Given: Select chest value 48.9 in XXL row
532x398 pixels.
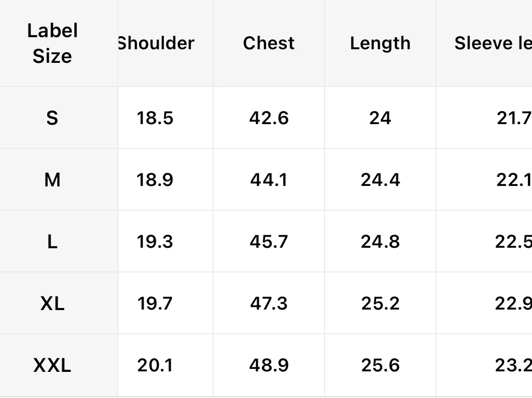Looking at the screenshot, I should tap(269, 365).
